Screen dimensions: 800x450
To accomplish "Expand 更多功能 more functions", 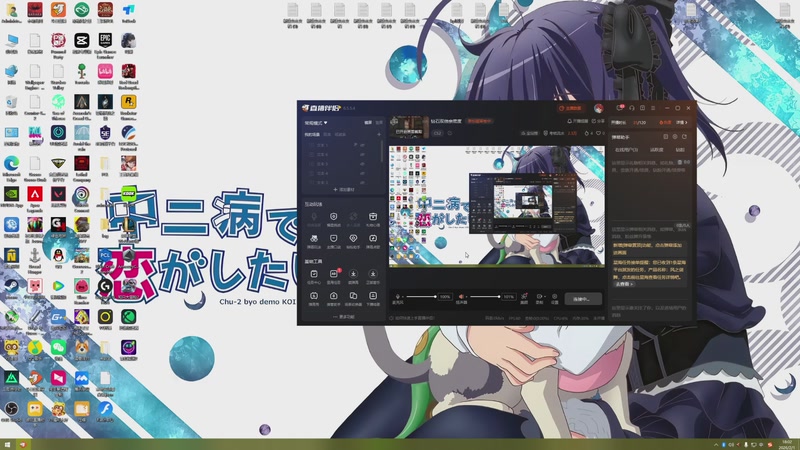I will [344, 317].
